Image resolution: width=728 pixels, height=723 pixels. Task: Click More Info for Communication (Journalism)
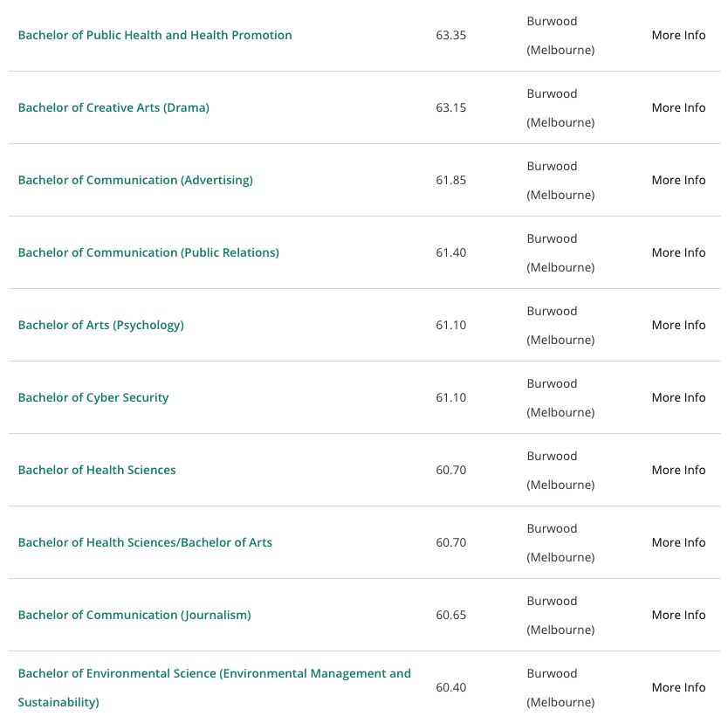678,615
